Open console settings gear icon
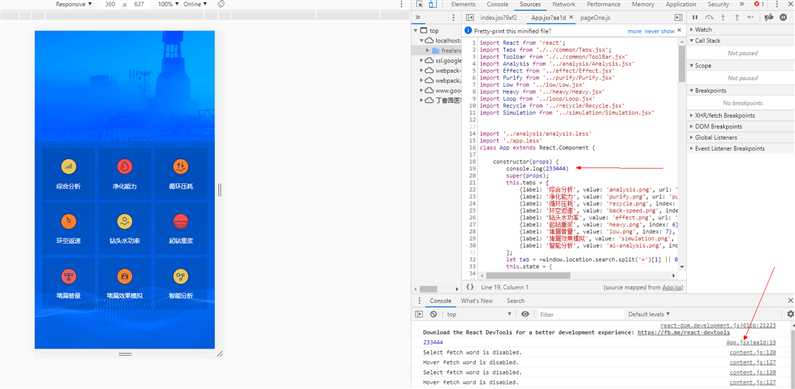795x389 pixels. coord(790,314)
